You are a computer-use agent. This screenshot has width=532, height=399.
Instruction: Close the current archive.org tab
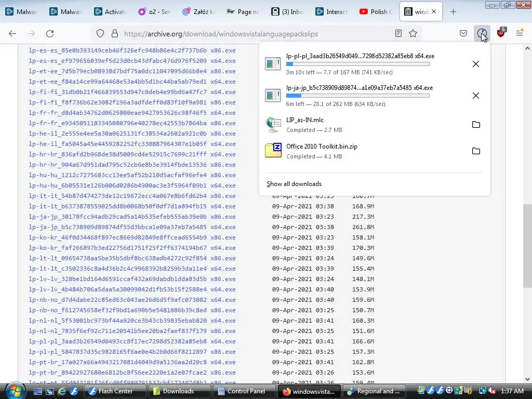click(x=434, y=11)
